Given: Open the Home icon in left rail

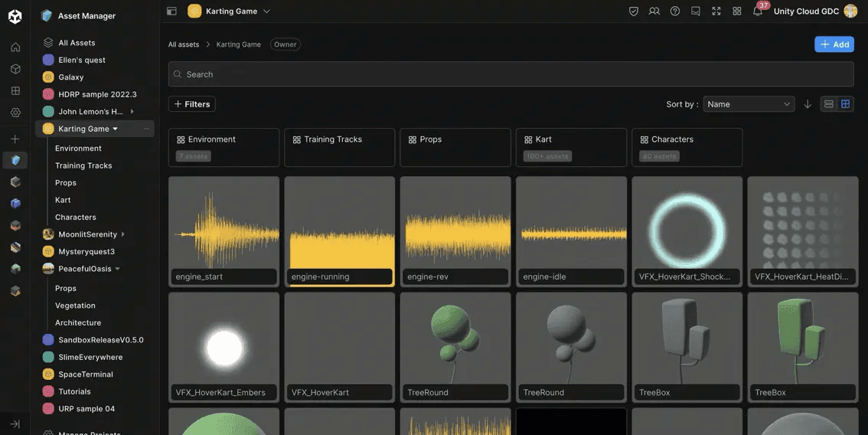Looking at the screenshot, I should pyautogui.click(x=15, y=47).
